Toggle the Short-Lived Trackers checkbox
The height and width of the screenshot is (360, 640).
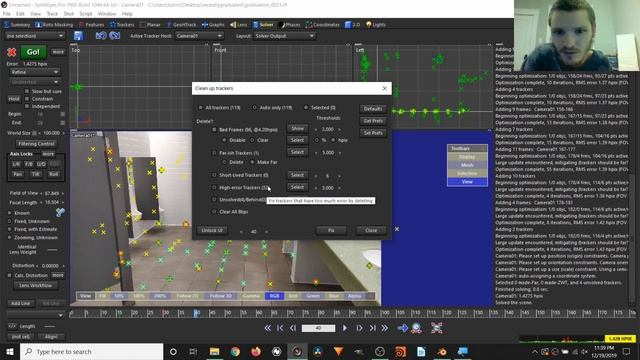click(214, 175)
